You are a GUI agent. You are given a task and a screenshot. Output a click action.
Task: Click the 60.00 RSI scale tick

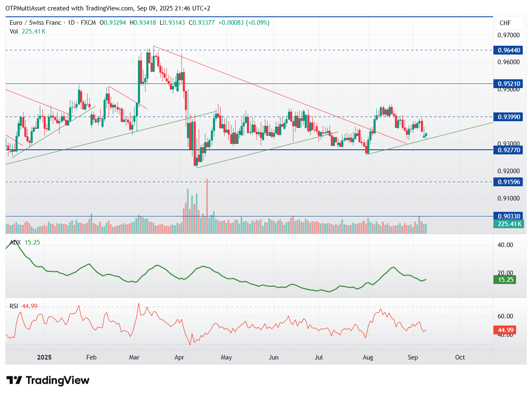(x=505, y=316)
